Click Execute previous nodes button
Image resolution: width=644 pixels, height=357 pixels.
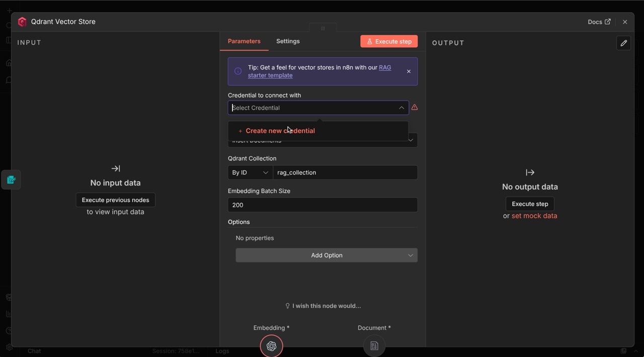(116, 200)
